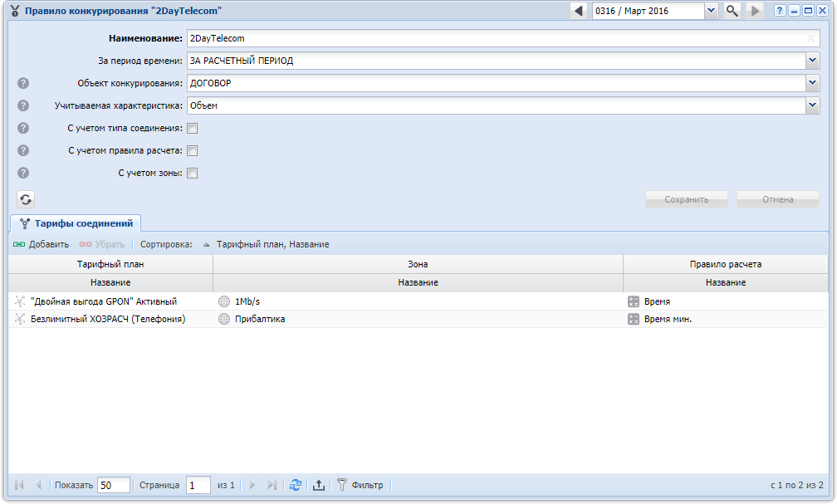Viewport: 837px width, 504px height.
Task: Click Название header under Зона
Action: (418, 282)
